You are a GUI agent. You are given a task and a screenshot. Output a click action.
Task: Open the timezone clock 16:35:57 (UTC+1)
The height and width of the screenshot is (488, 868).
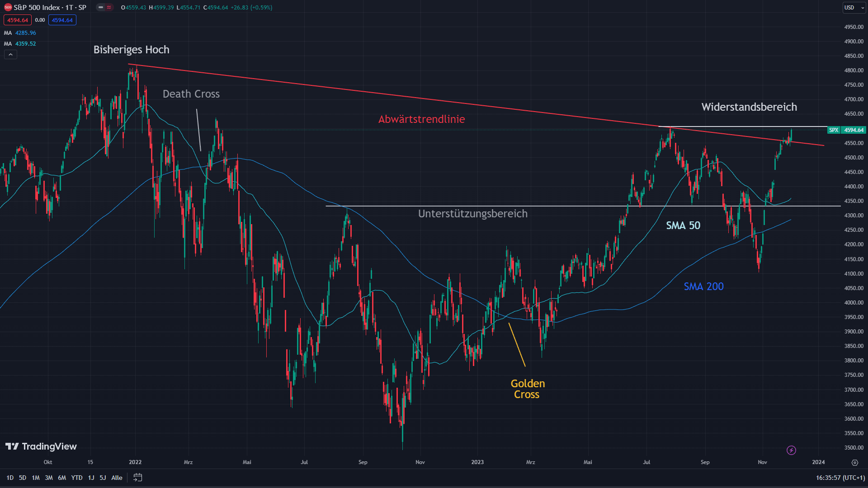[840, 478]
